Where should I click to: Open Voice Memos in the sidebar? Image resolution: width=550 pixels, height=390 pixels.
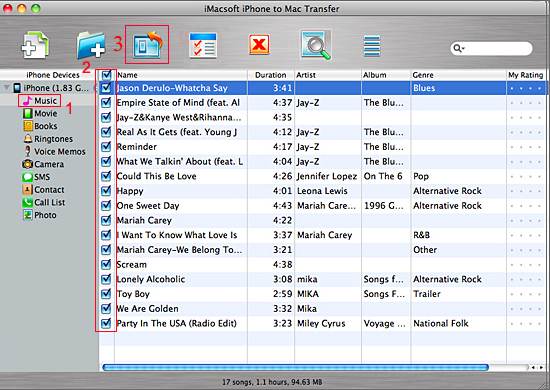click(x=54, y=152)
